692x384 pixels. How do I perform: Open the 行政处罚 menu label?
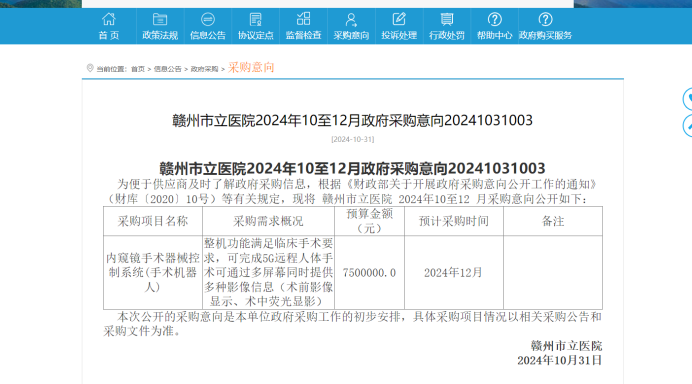[447, 35]
